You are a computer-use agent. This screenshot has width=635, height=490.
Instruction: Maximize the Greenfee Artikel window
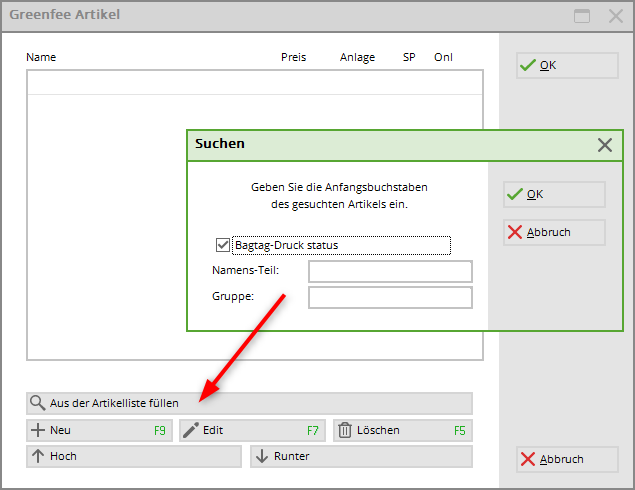click(x=582, y=16)
